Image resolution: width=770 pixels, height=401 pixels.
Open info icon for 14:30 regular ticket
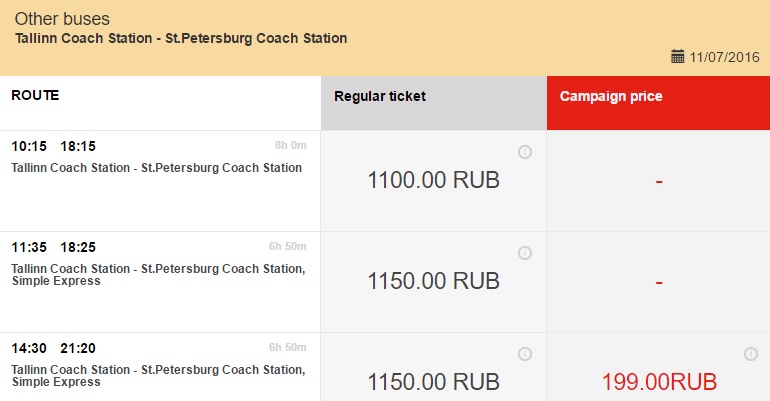click(525, 354)
